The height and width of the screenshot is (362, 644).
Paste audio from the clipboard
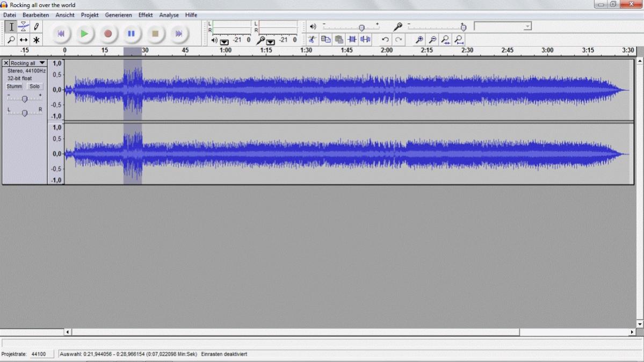tap(339, 39)
